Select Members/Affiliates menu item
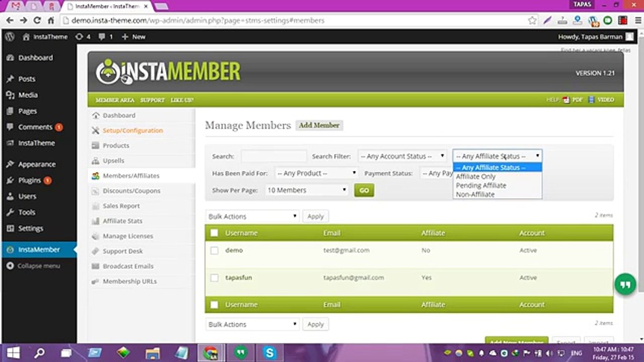 click(131, 175)
